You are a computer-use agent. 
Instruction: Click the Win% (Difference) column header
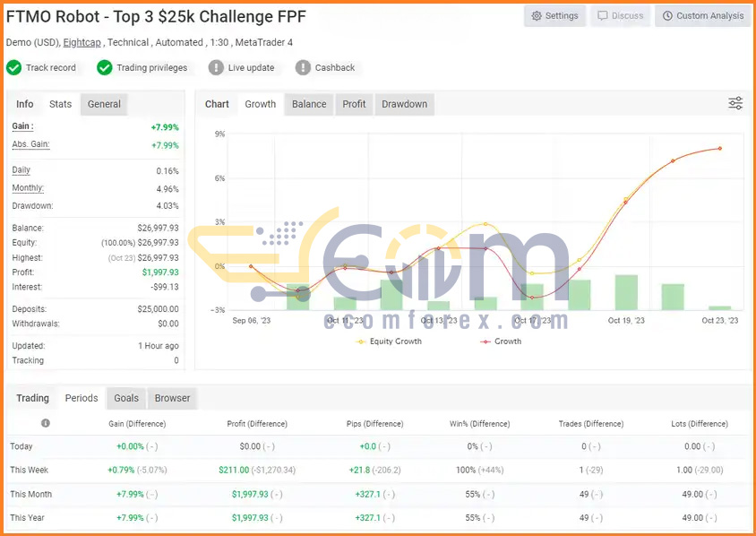(x=480, y=424)
